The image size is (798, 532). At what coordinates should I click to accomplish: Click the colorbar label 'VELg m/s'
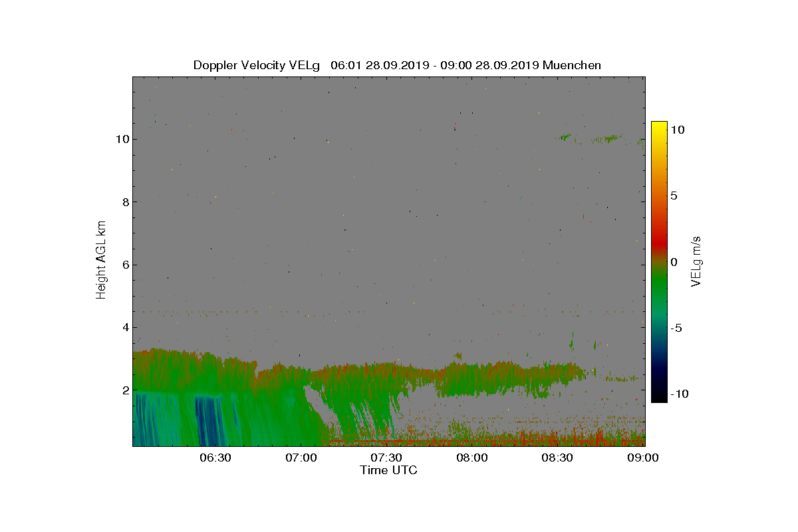pyautogui.click(x=696, y=261)
